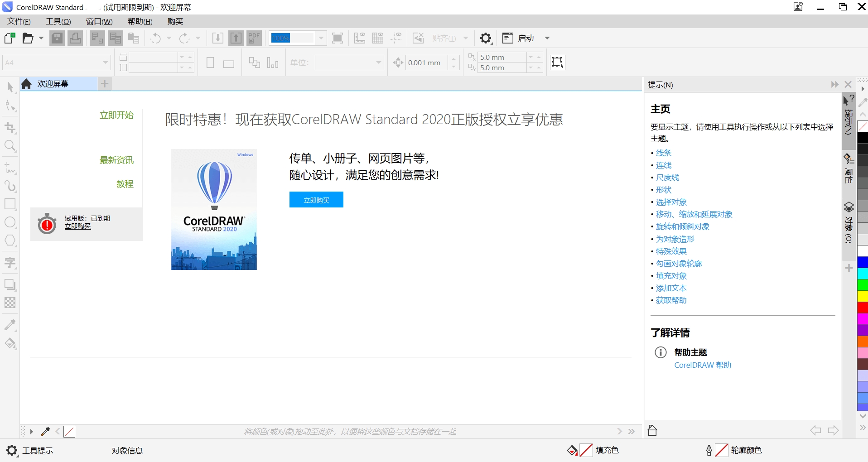This screenshot has width=868, height=462.
Task: Open the zoom level dropdown
Action: pos(321,38)
